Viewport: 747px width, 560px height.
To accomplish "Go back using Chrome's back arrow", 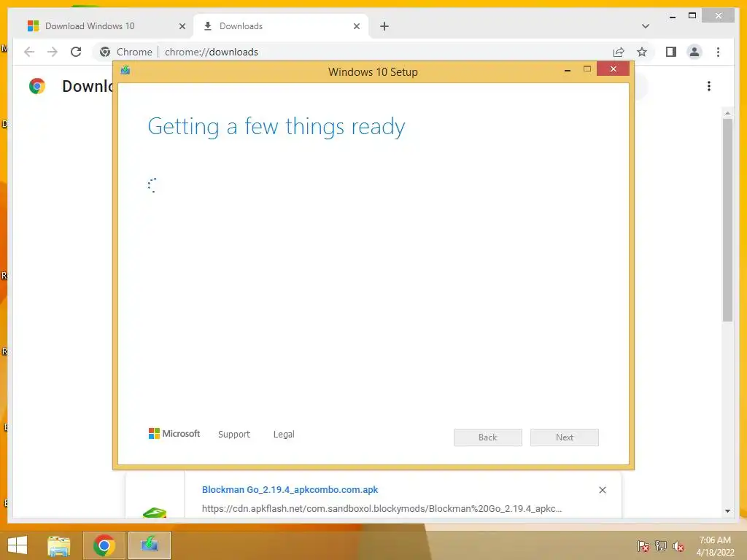I will pyautogui.click(x=29, y=52).
